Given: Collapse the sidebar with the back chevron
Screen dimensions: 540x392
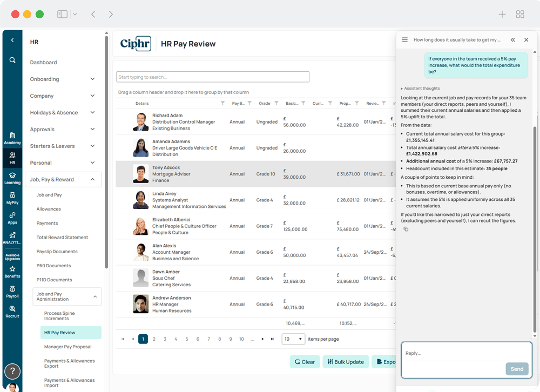Looking at the screenshot, I should [x=12, y=40].
